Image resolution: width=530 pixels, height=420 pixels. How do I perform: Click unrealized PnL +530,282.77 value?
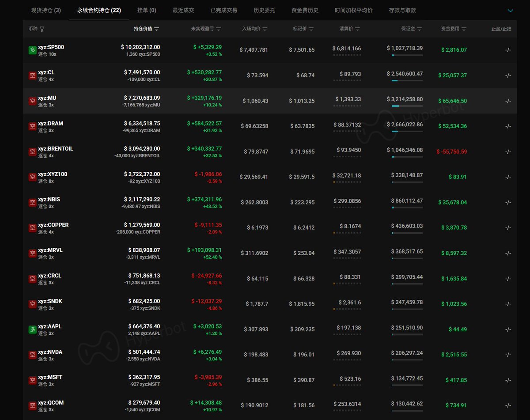pyautogui.click(x=204, y=72)
